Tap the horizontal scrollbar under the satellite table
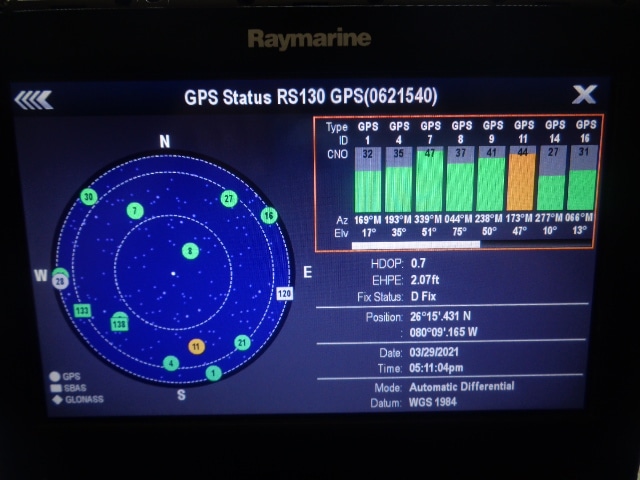This screenshot has width=640, height=480. pos(471,244)
